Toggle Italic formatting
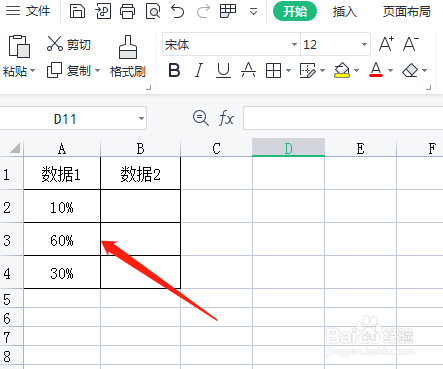This screenshot has height=369, width=443. coord(199,70)
